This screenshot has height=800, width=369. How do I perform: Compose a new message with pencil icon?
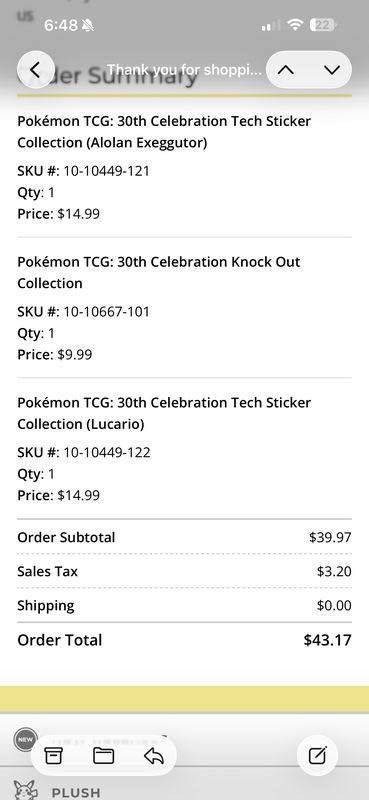pyautogui.click(x=317, y=755)
